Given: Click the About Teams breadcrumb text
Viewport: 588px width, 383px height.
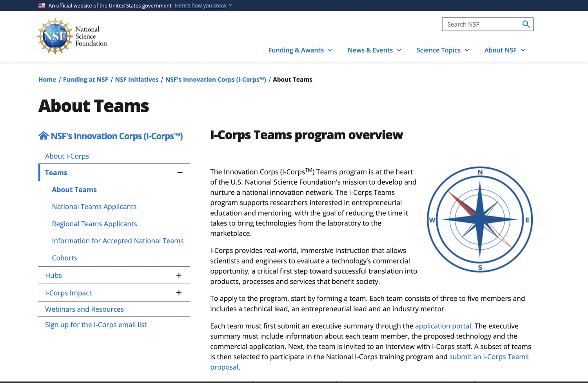Looking at the screenshot, I should pos(293,80).
